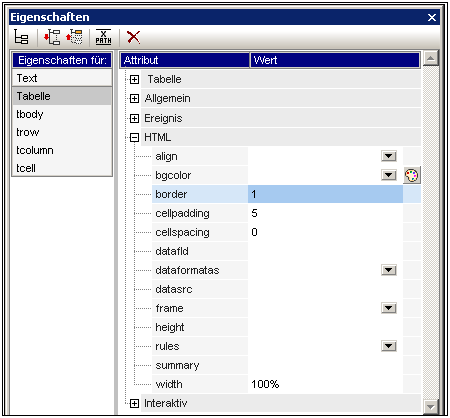Select tcell in Eigenschaften für list
450x418 pixels.
(x=62, y=168)
